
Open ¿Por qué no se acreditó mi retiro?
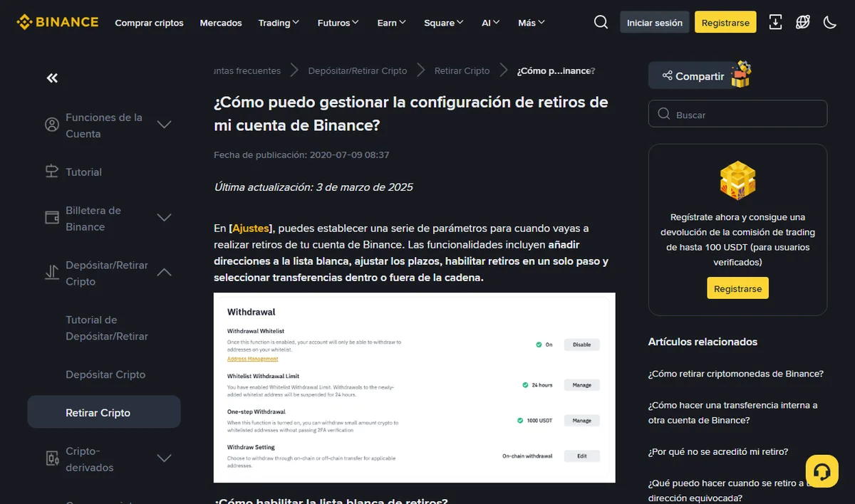pos(718,451)
